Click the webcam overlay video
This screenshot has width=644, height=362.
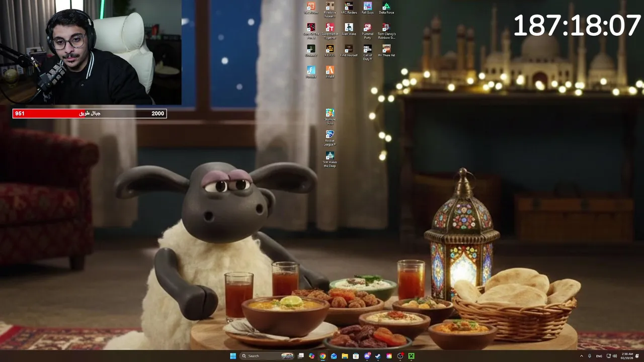(91, 52)
